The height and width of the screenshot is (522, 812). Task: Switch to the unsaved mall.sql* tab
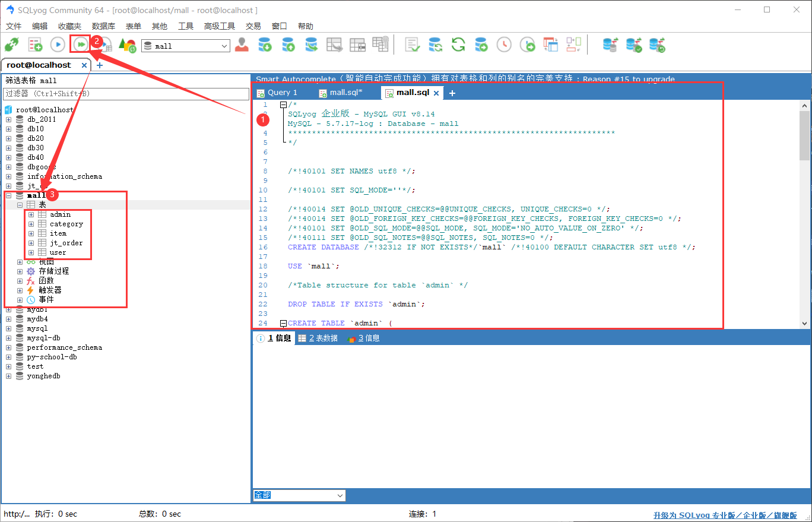(x=341, y=93)
